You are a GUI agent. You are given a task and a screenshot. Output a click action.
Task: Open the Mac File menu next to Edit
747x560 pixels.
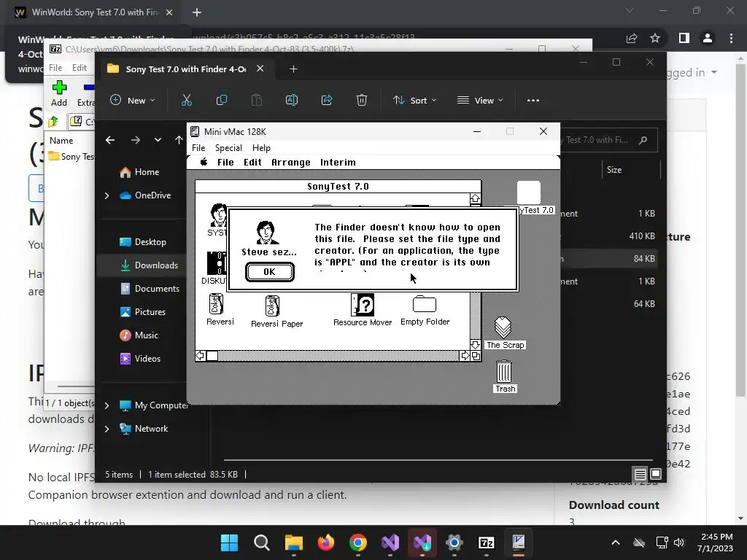[x=225, y=163]
